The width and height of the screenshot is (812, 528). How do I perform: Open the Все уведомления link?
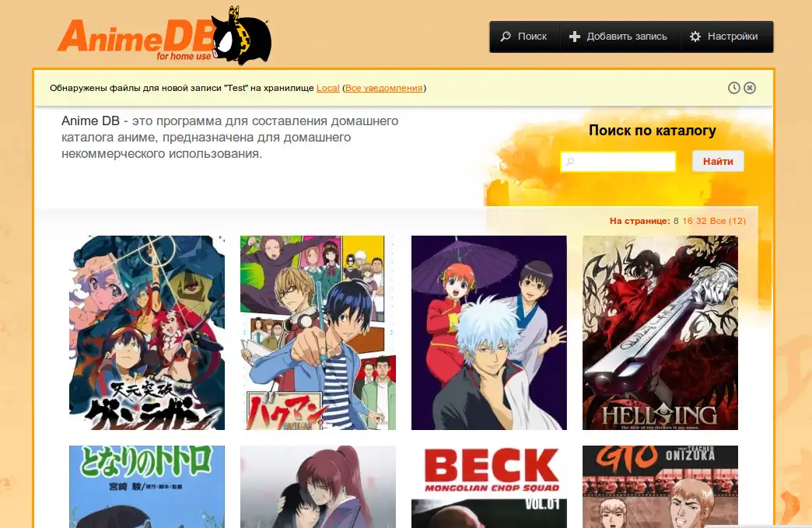tap(383, 88)
